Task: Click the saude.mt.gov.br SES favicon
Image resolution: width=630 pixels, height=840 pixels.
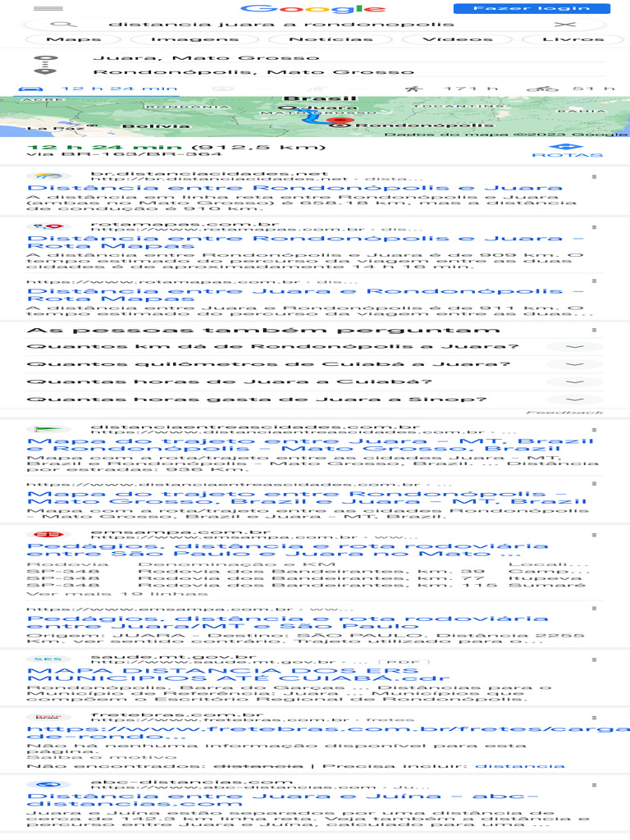Action: click(48, 659)
